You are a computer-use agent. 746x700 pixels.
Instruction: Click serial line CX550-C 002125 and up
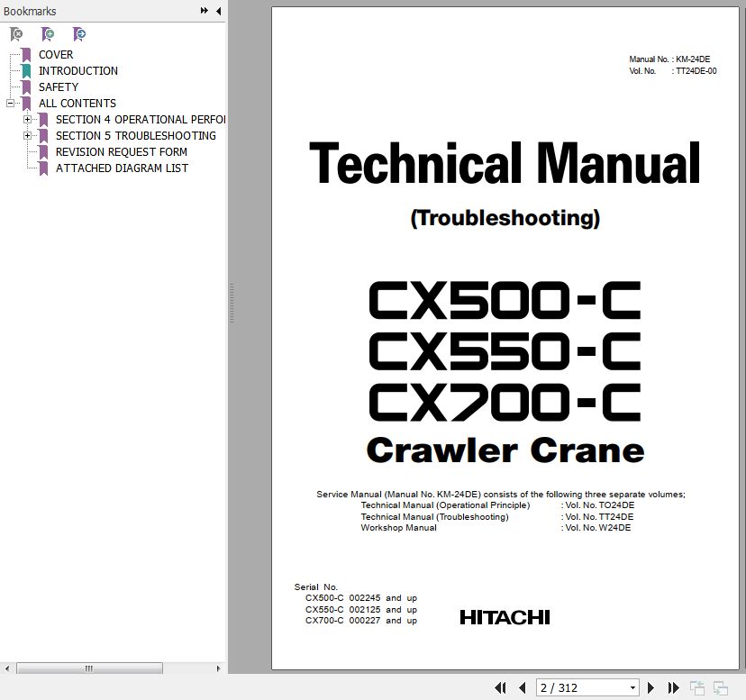[361, 610]
